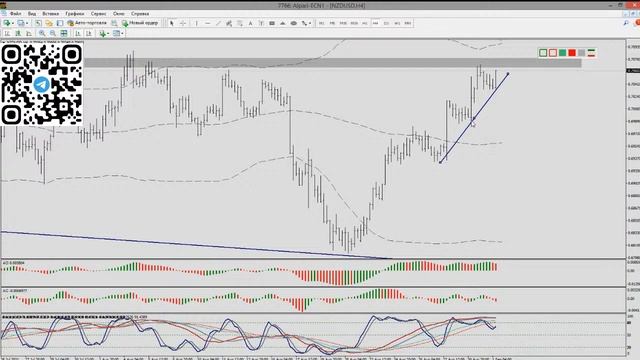This screenshot has width=640, height=360.
Task: Switch timeframe to H1
Action: 364,23
